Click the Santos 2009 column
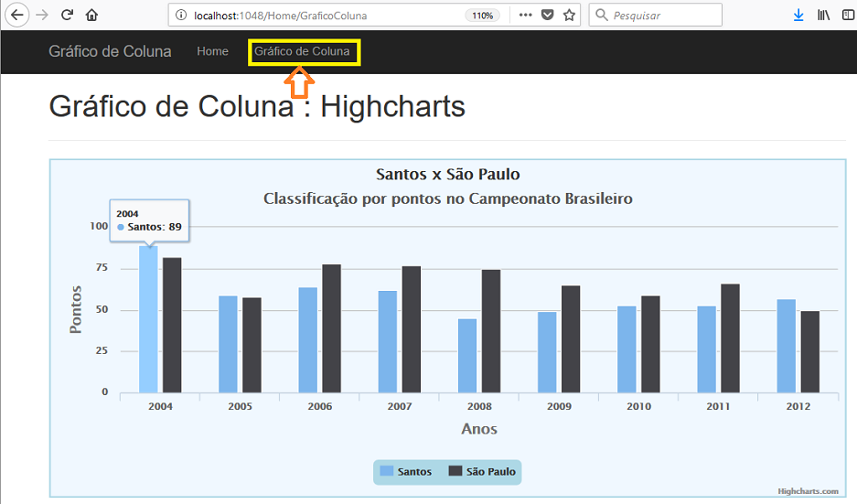 [x=547, y=352]
